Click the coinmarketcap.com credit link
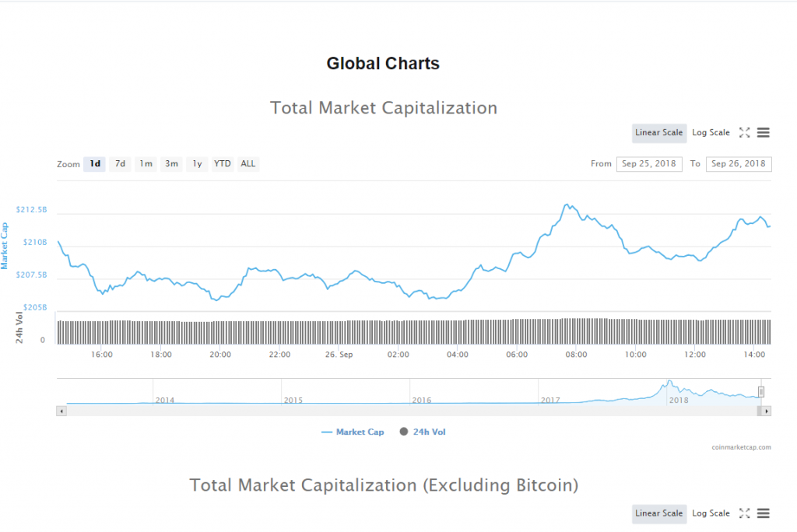 [741, 447]
